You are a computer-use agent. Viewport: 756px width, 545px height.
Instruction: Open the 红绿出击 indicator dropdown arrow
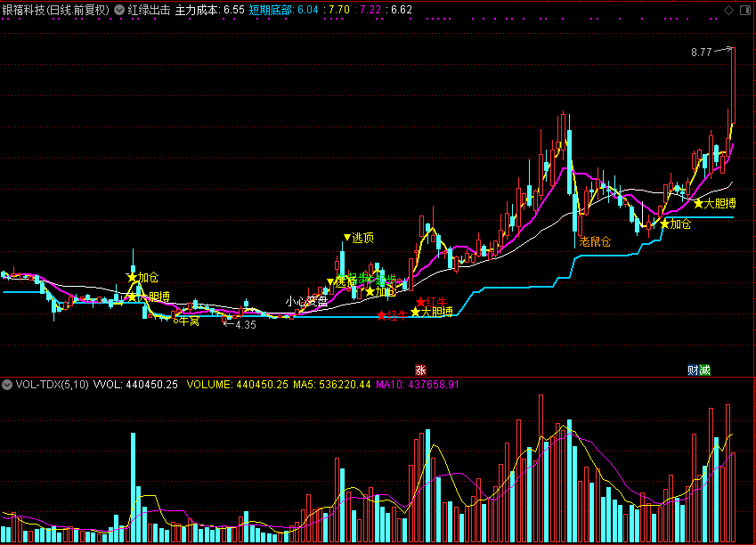[119, 10]
